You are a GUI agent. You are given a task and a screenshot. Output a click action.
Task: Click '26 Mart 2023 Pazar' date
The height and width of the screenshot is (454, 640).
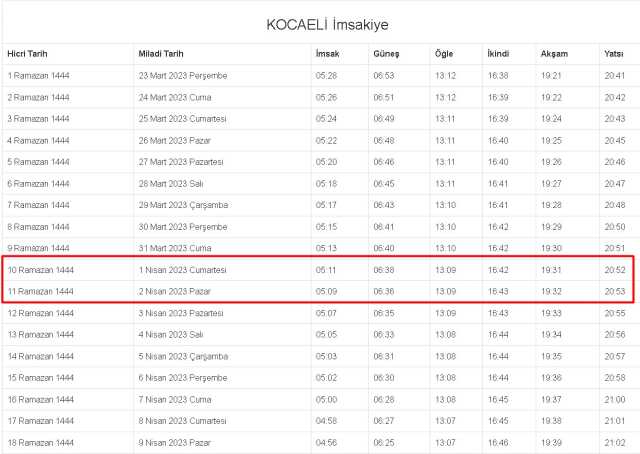point(174,140)
